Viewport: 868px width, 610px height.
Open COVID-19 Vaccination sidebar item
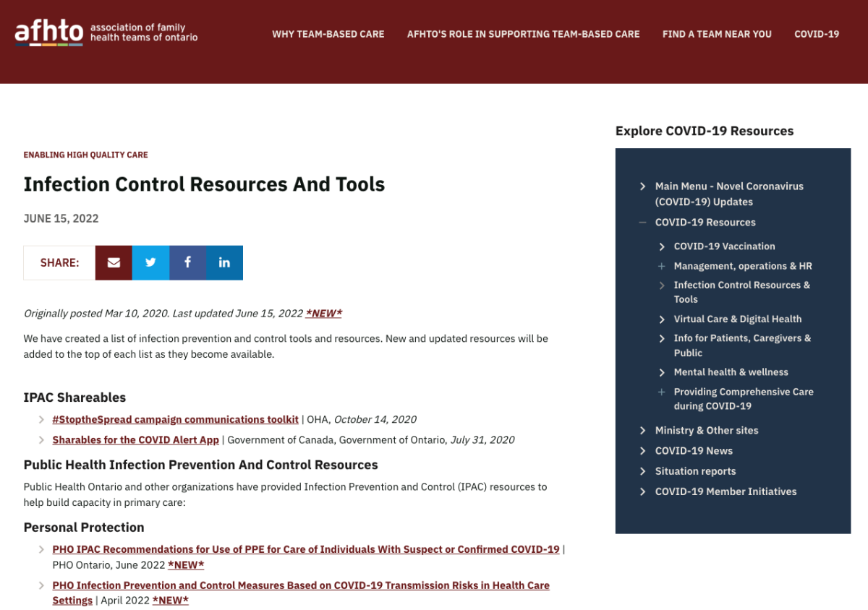point(724,246)
